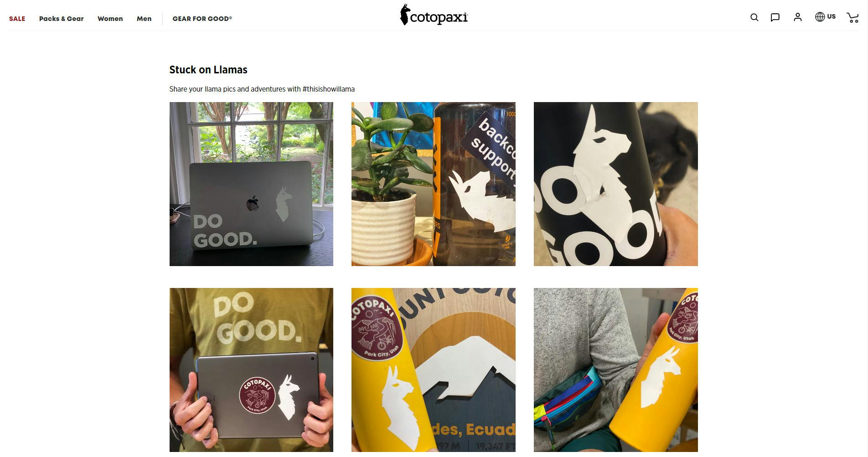Screen dimensions: 868x457
Task: Select the US region label
Action: [832, 17]
